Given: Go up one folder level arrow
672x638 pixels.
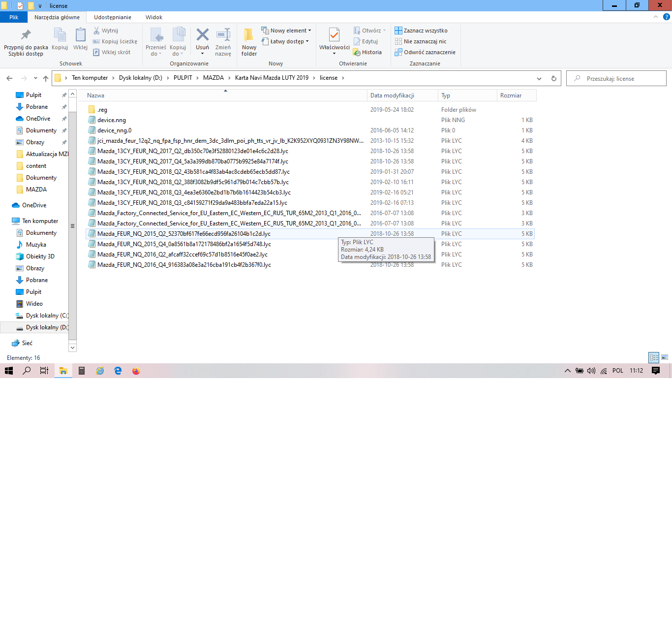Looking at the screenshot, I should [x=46, y=78].
